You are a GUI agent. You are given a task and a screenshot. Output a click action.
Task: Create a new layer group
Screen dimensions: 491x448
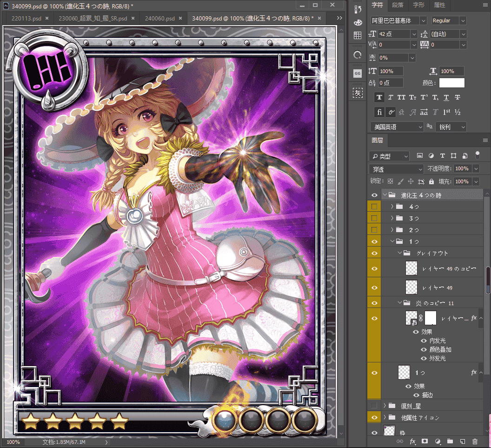coord(450,441)
